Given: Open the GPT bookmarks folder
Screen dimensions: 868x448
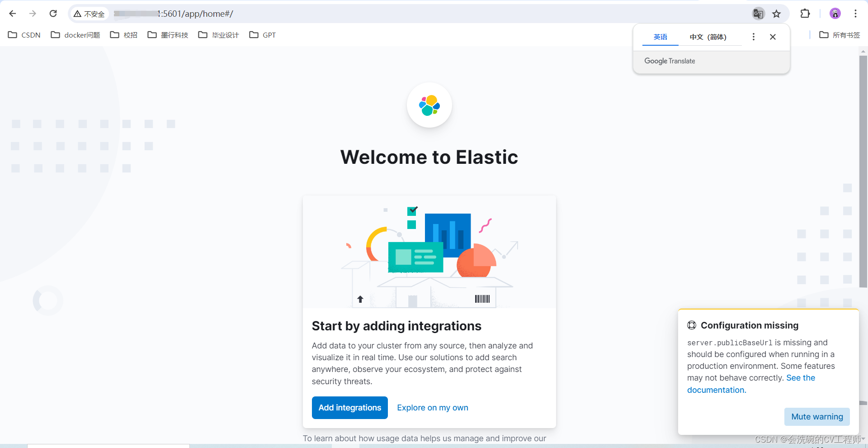Looking at the screenshot, I should tap(263, 35).
